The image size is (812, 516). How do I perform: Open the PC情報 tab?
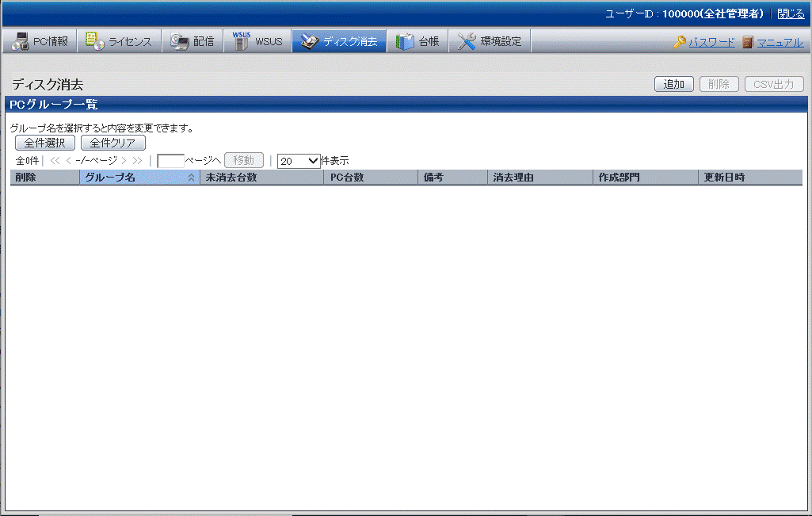tap(40, 41)
